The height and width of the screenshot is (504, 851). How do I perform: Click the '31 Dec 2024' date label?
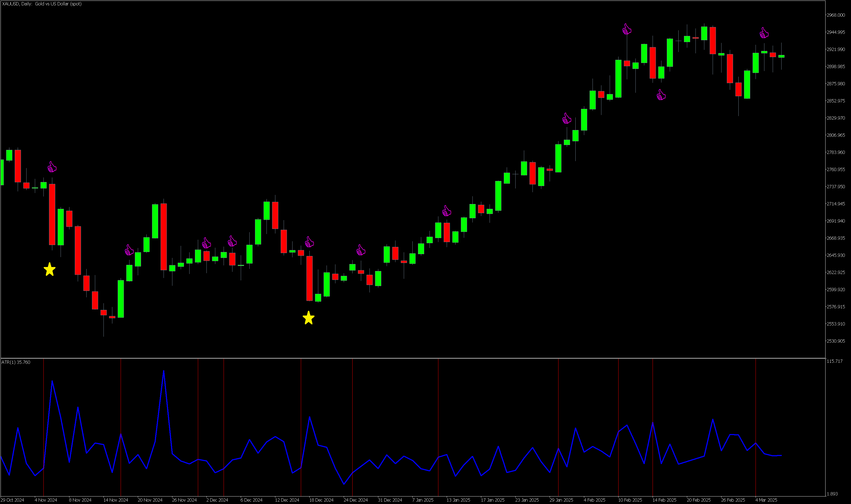(390, 500)
